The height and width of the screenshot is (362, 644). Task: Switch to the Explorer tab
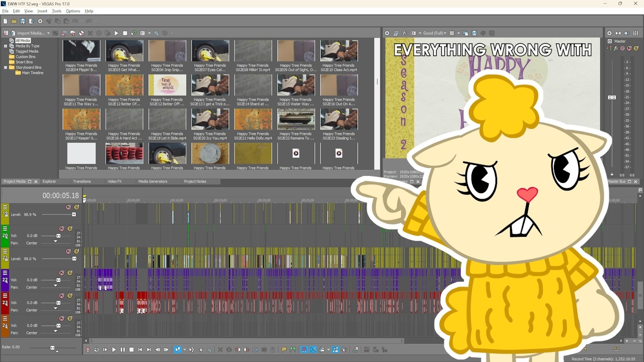[x=49, y=182]
